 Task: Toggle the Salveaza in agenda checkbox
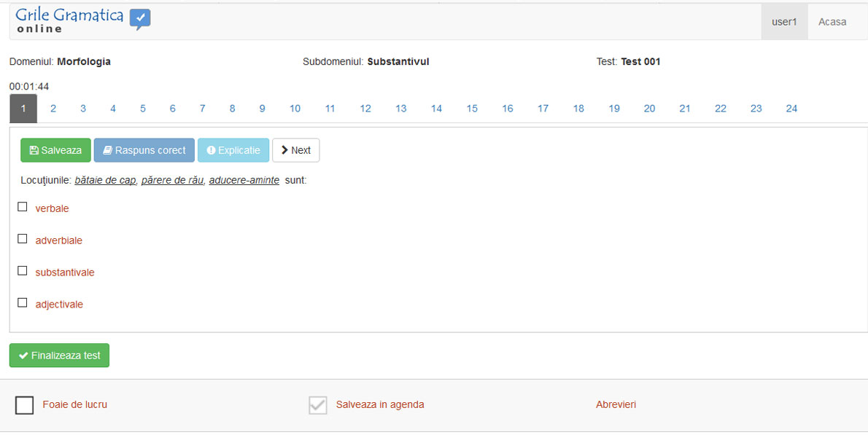(317, 405)
